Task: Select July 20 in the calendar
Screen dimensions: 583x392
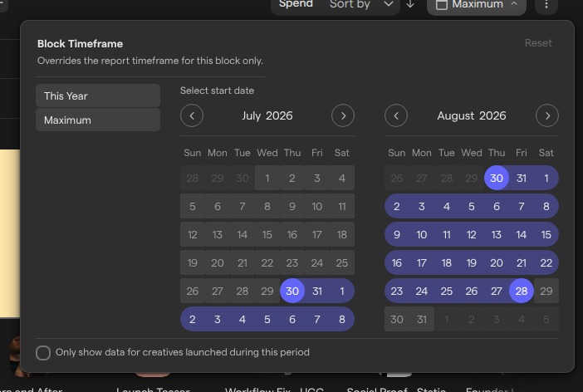Action: (218, 263)
